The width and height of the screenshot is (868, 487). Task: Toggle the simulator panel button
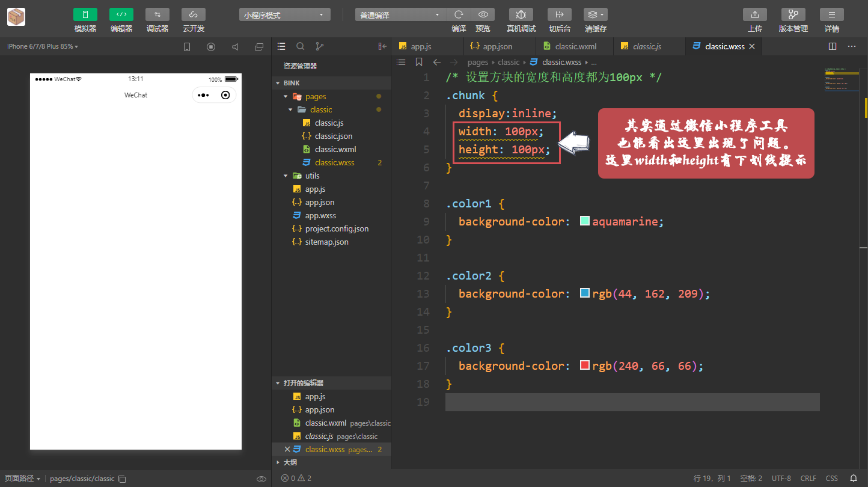(85, 14)
